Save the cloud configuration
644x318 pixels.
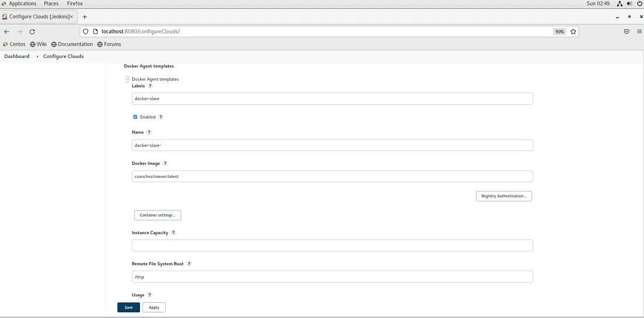tap(129, 307)
